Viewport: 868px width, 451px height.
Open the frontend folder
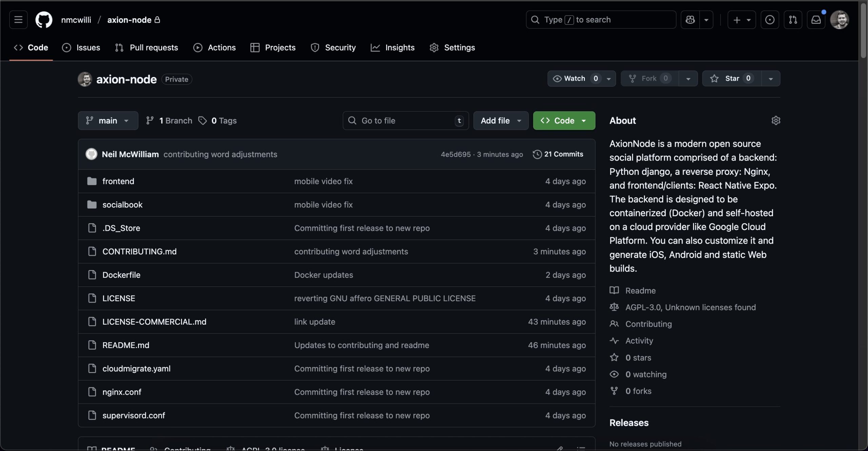tap(118, 181)
